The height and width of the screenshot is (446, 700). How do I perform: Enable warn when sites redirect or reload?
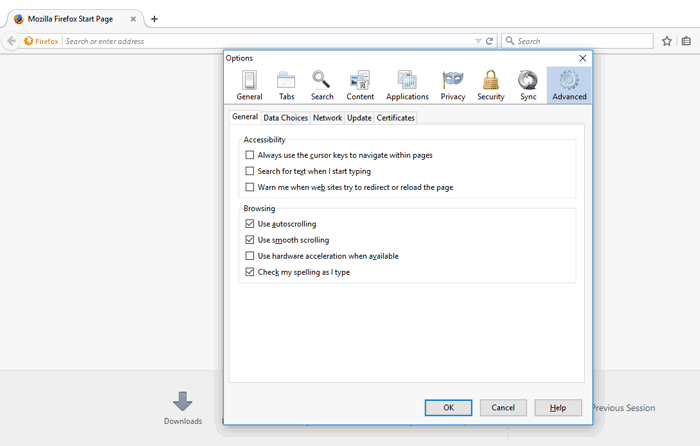tap(250, 187)
